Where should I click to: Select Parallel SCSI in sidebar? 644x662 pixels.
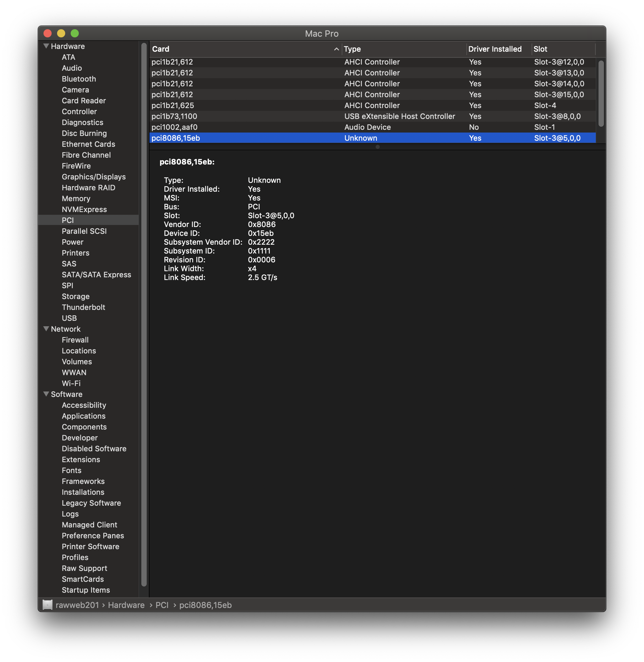point(84,231)
